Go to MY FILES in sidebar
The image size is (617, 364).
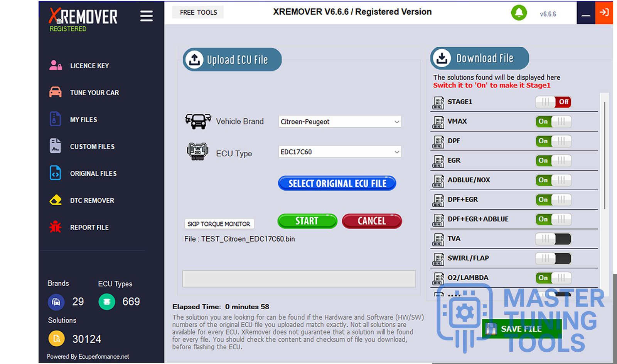pyautogui.click(x=83, y=120)
